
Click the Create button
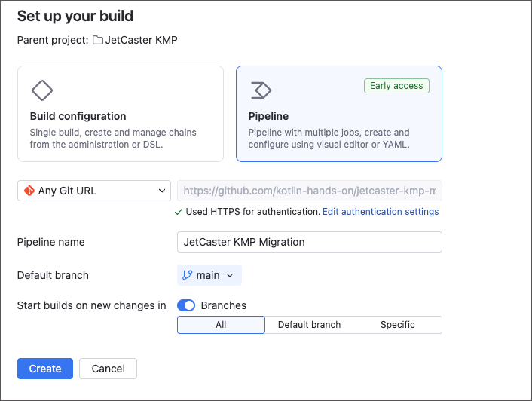(45, 369)
